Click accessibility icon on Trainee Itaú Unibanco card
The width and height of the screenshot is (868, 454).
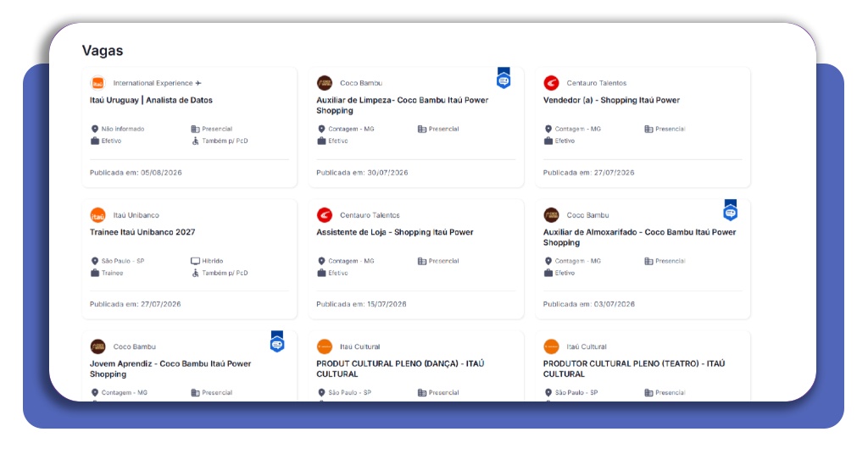(x=196, y=274)
